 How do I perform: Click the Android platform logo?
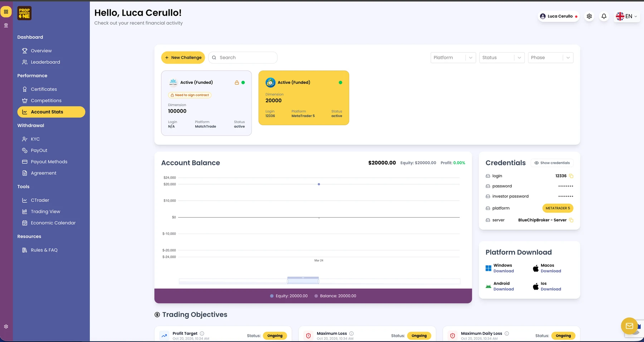tap(488, 287)
